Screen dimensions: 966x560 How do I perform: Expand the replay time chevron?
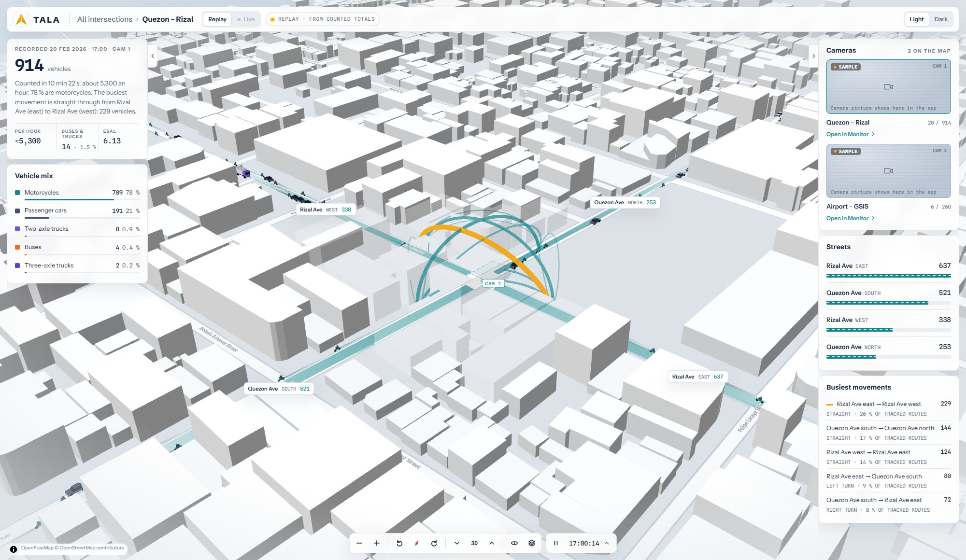point(607,543)
